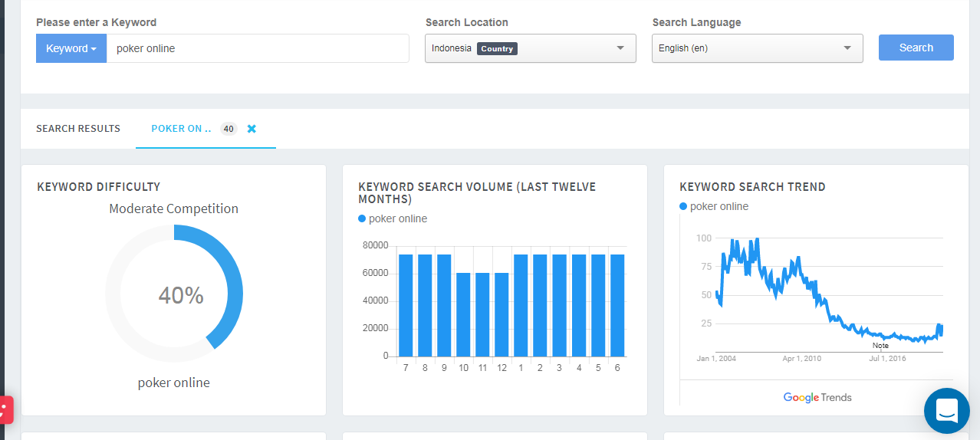Click the red widget on left edge

tap(5, 409)
